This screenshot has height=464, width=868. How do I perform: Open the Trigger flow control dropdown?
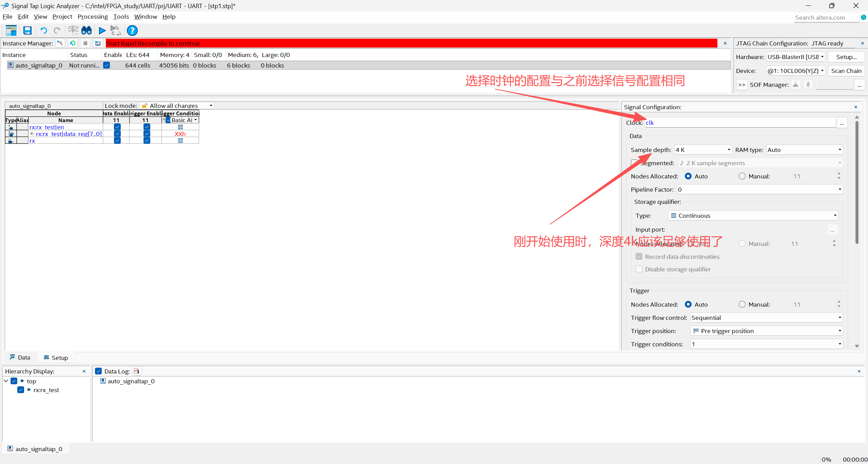coord(767,317)
